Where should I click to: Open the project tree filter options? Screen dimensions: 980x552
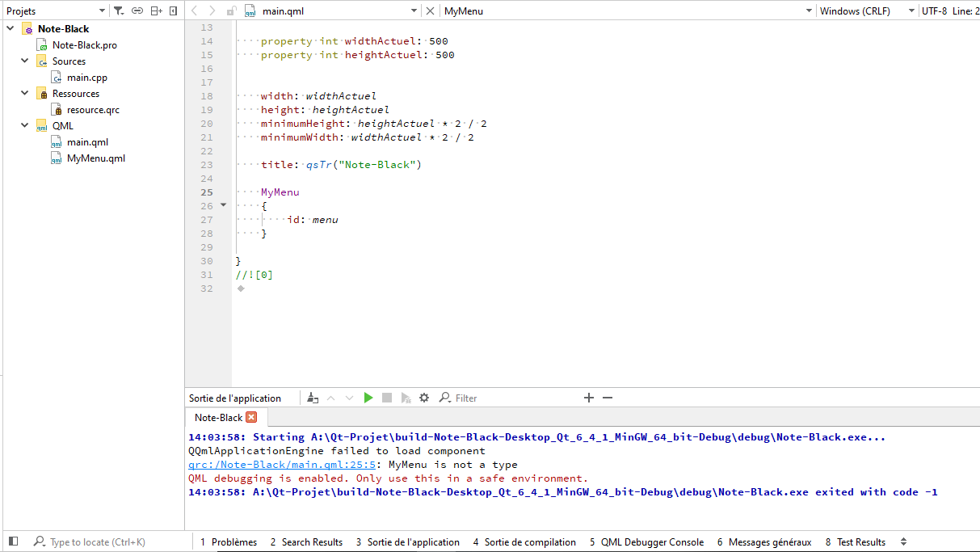pyautogui.click(x=119, y=11)
